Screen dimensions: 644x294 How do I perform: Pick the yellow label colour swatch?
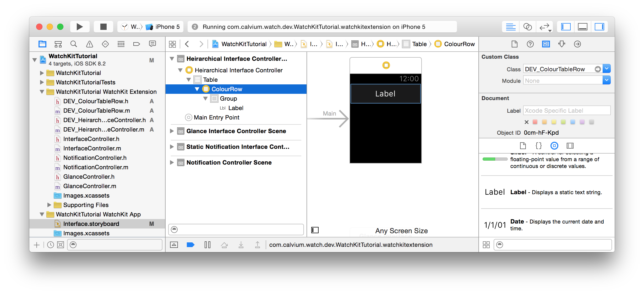(554, 122)
